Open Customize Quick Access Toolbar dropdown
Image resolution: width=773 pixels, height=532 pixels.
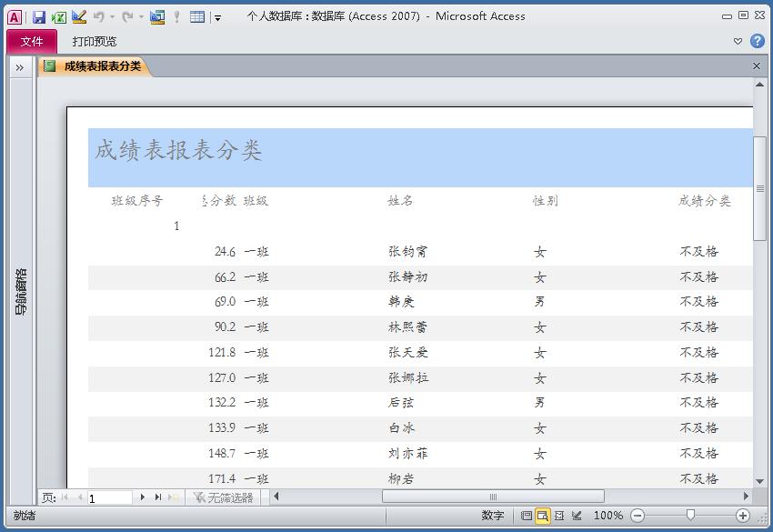[x=217, y=17]
